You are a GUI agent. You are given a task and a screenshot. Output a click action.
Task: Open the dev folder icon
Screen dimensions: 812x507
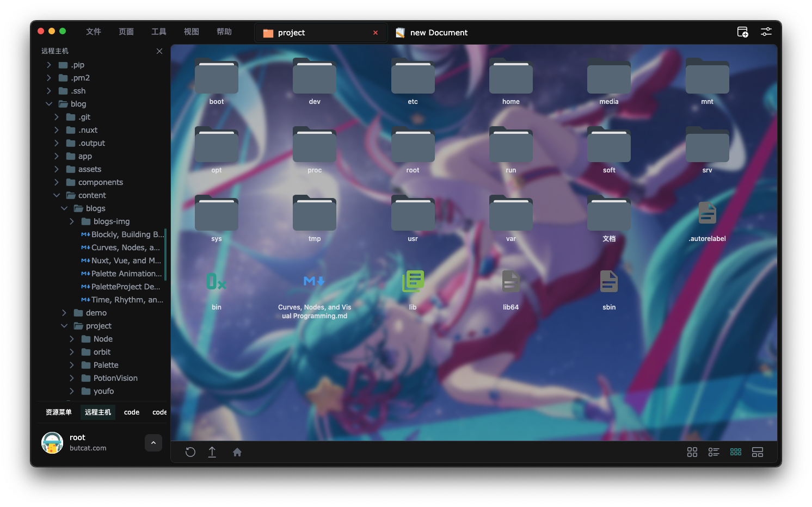[x=315, y=76]
